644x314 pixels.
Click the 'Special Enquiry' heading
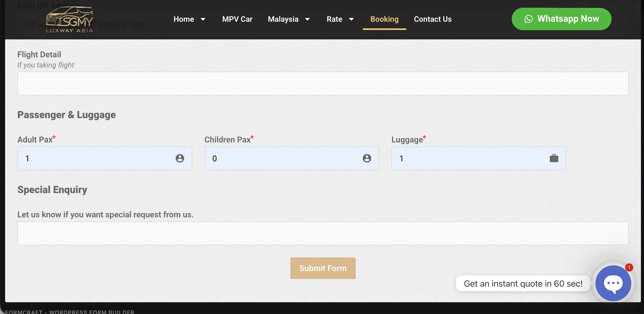(x=52, y=190)
